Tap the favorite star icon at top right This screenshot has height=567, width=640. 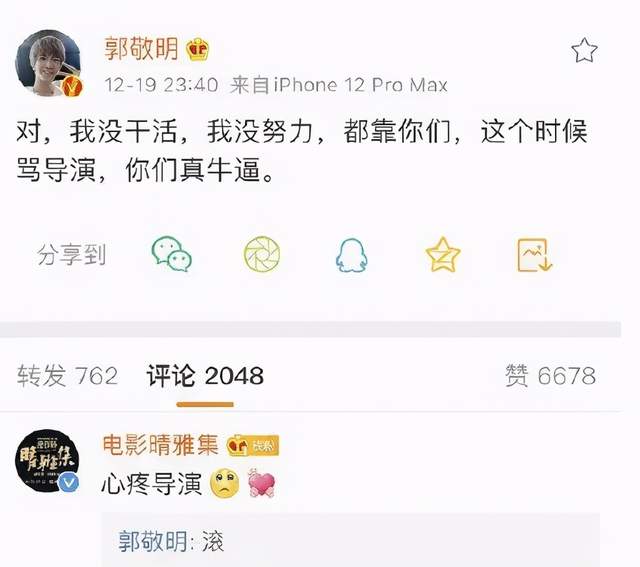[x=584, y=50]
